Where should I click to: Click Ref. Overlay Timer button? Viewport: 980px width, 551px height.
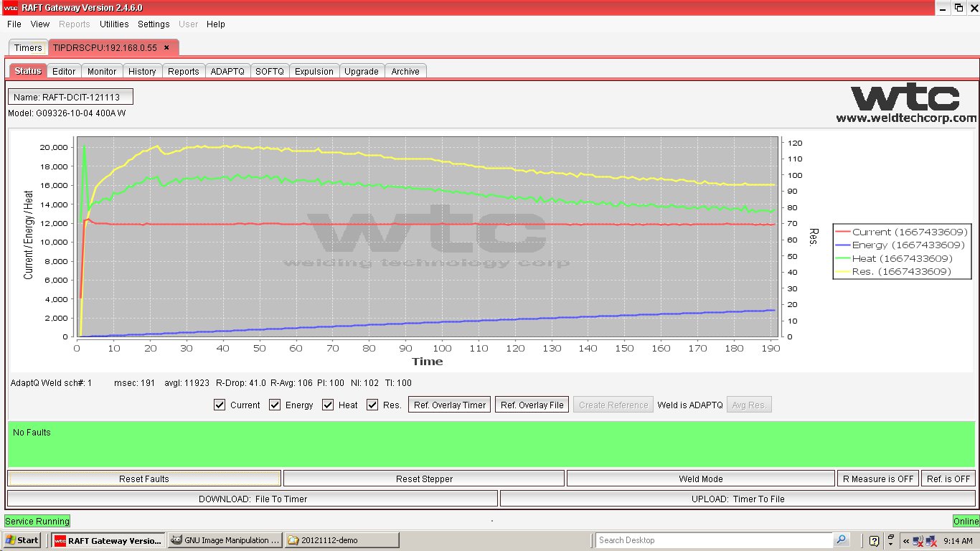[450, 405]
